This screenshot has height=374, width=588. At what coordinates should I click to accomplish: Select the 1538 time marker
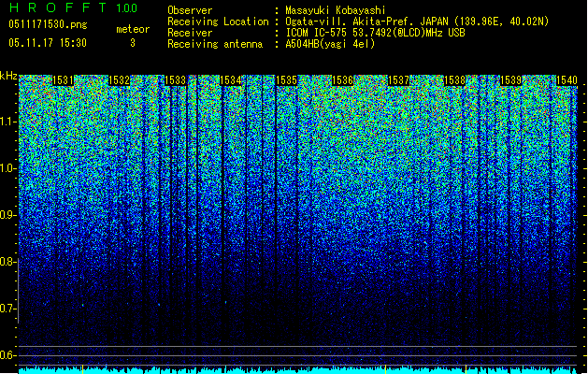[454, 80]
